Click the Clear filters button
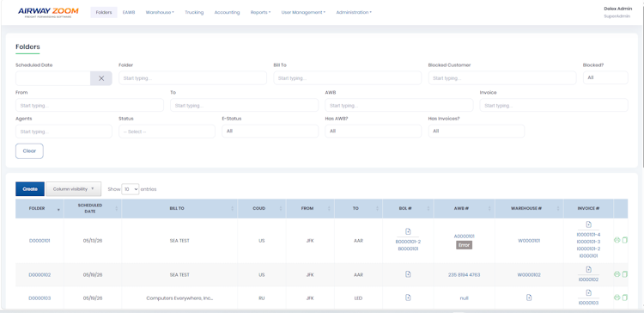This screenshot has height=313, width=644. [29, 151]
